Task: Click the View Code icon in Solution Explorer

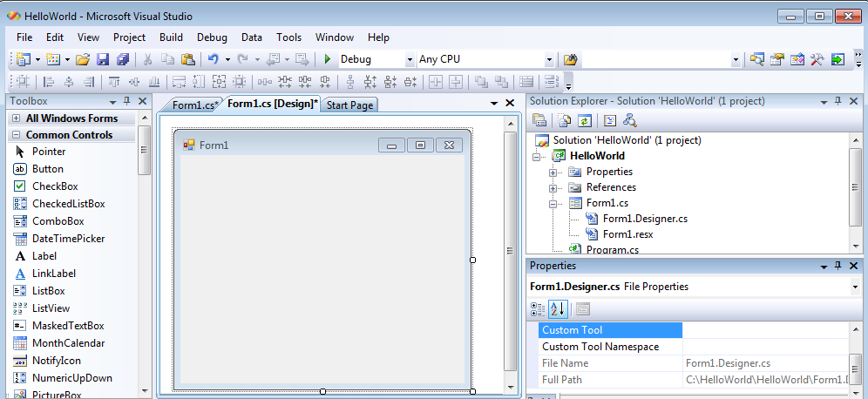Action: coord(610,120)
